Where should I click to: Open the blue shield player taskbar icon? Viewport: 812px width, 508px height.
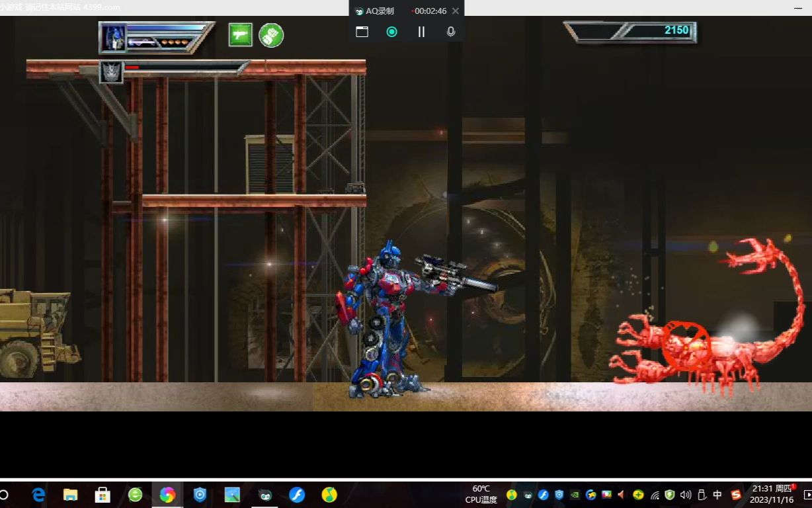200,494
